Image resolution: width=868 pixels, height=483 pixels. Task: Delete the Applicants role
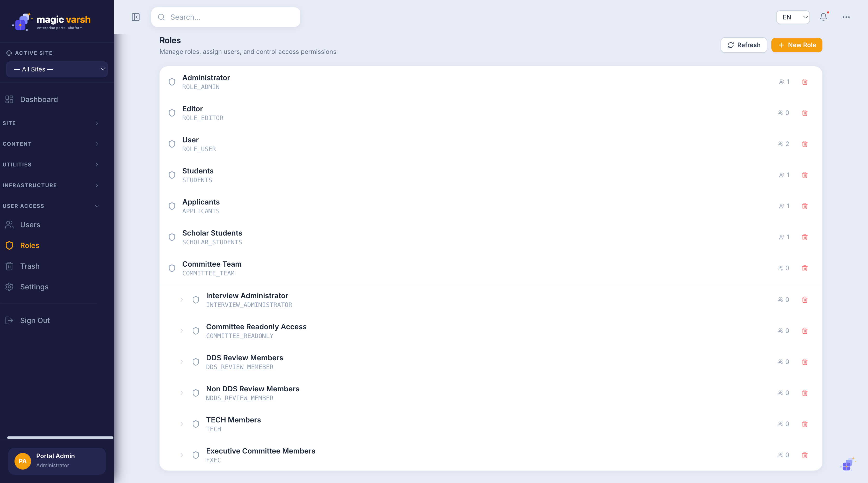(805, 206)
